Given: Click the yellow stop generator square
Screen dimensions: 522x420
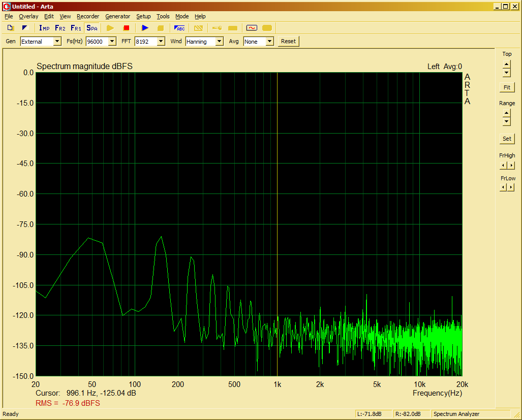Looking at the screenshot, I should [161, 28].
